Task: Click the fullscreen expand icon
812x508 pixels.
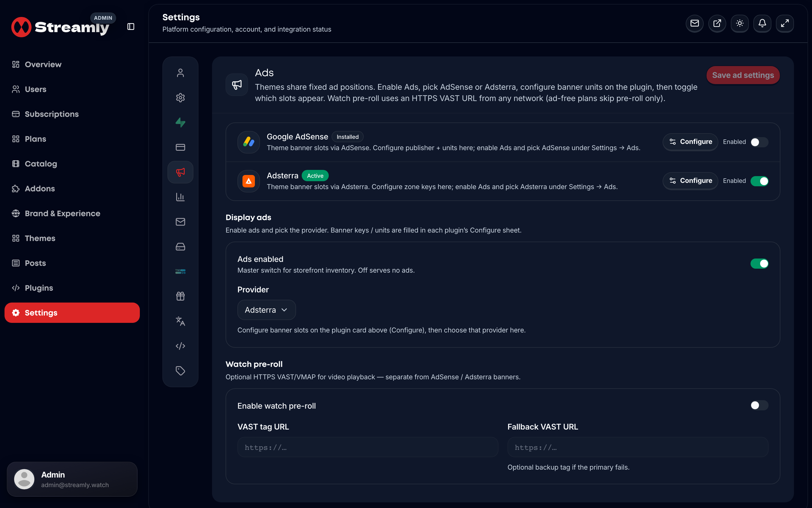Action: pyautogui.click(x=784, y=23)
